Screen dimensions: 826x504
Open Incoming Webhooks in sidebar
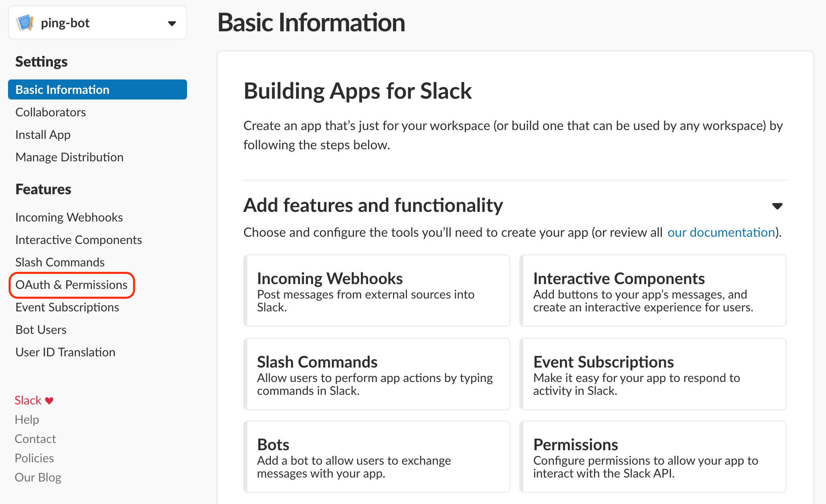69,217
